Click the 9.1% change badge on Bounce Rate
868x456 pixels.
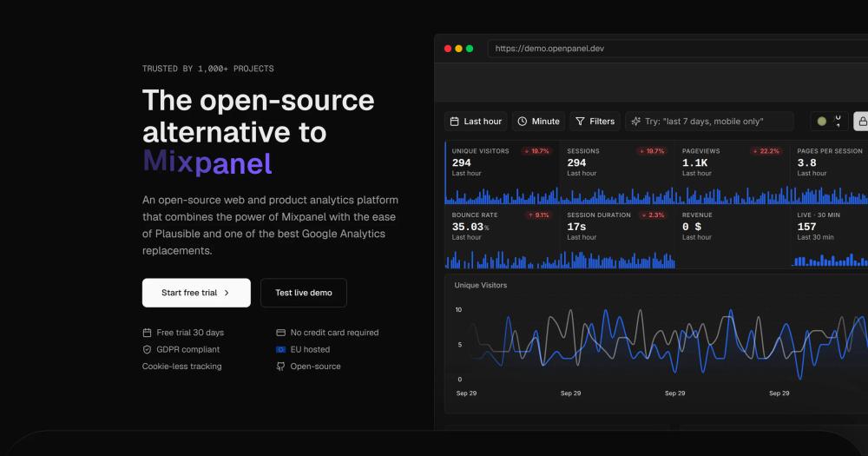(x=539, y=215)
